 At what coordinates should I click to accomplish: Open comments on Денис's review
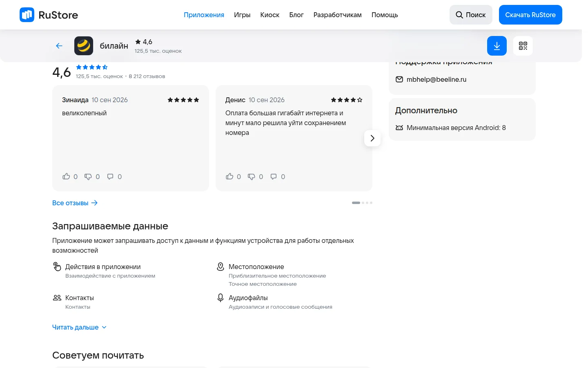click(274, 177)
